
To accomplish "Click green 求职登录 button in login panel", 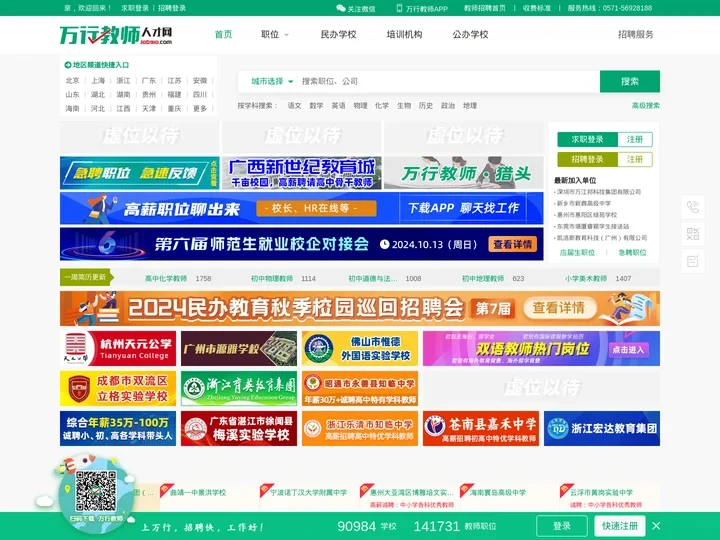I will tap(587, 139).
